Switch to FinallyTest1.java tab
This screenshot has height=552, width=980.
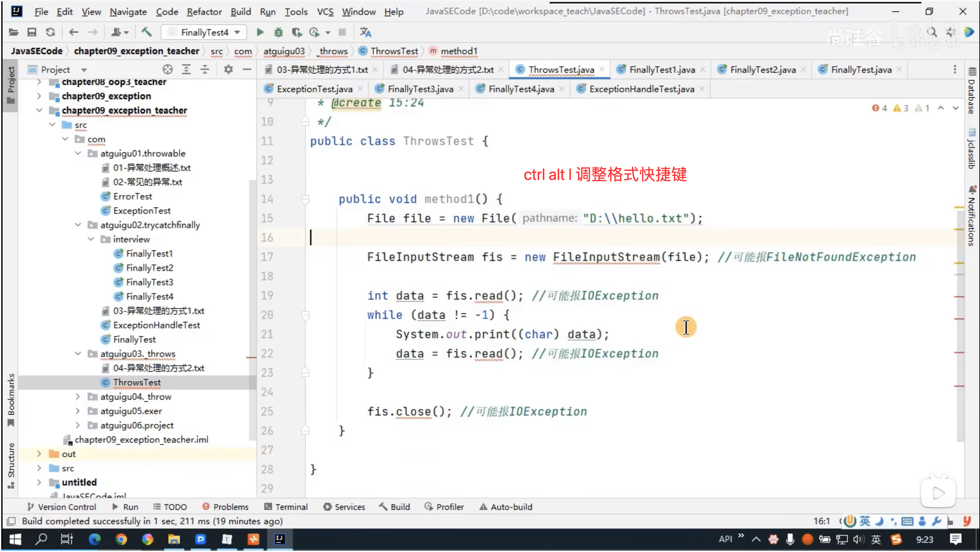click(661, 70)
